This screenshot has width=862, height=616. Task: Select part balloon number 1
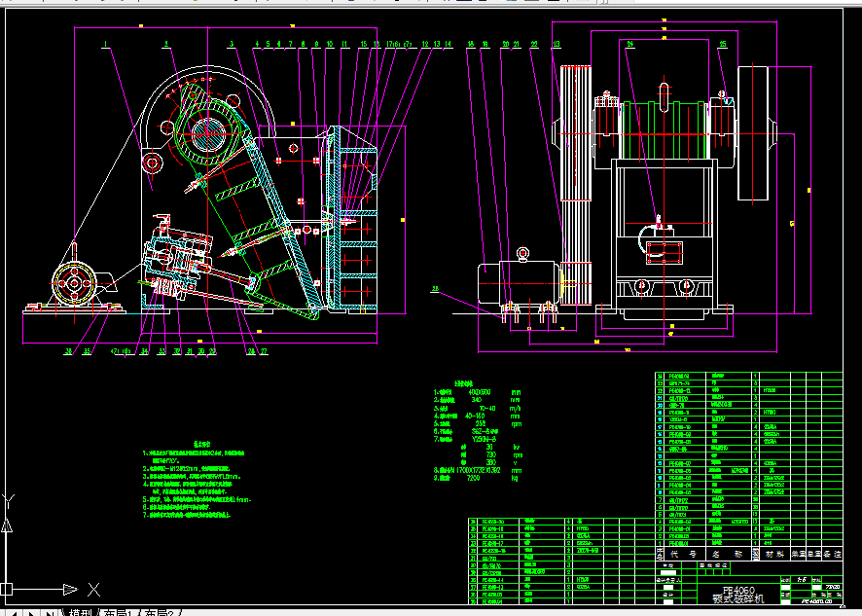point(106,44)
